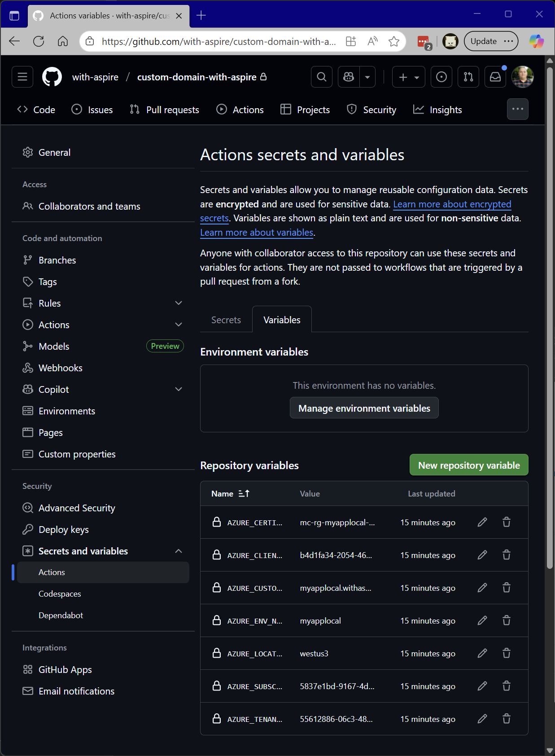Click Manage environment variables button
Screen dimensions: 555x756
(364, 408)
